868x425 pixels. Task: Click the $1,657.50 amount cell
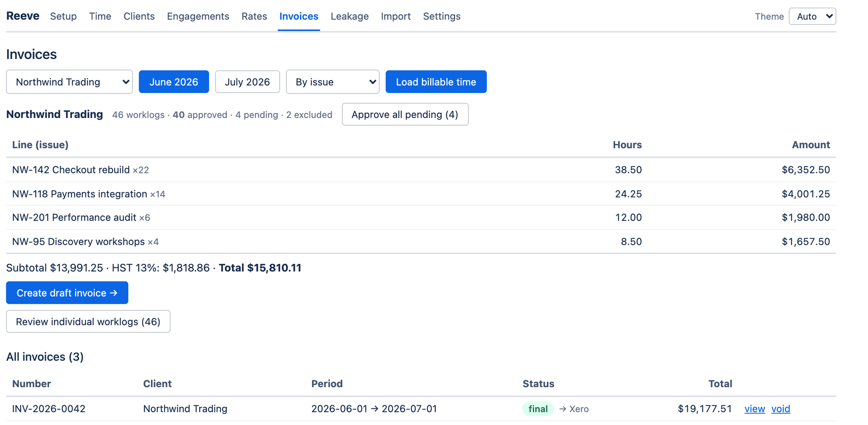coord(806,241)
